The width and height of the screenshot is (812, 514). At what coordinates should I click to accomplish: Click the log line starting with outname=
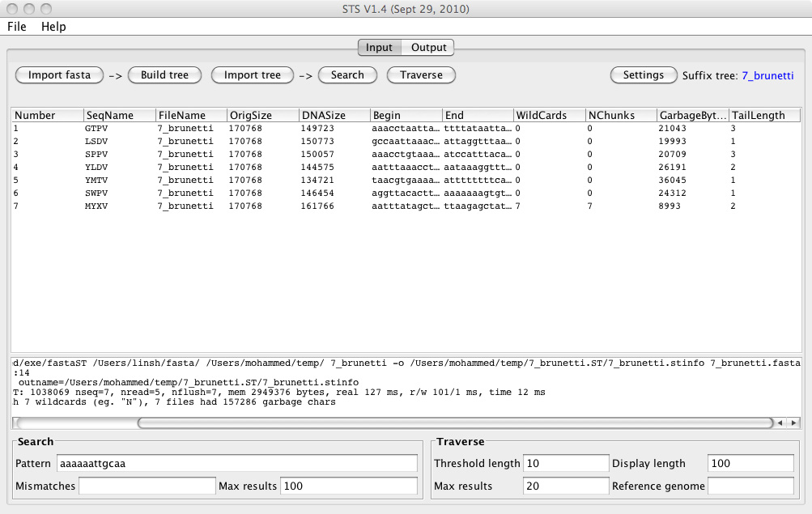[x=189, y=383]
